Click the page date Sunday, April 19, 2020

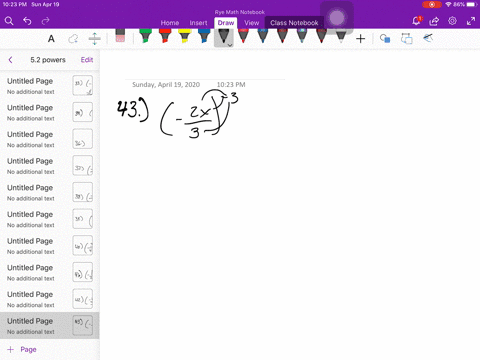click(166, 85)
